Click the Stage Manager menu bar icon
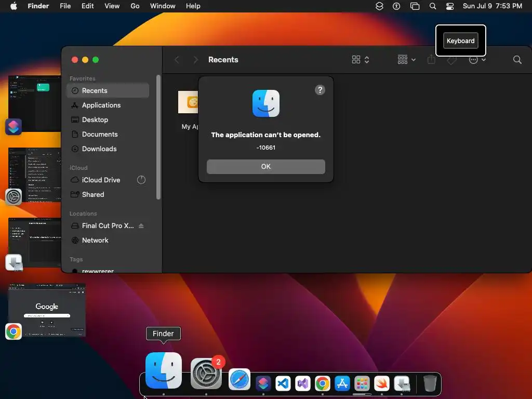 pos(415,6)
